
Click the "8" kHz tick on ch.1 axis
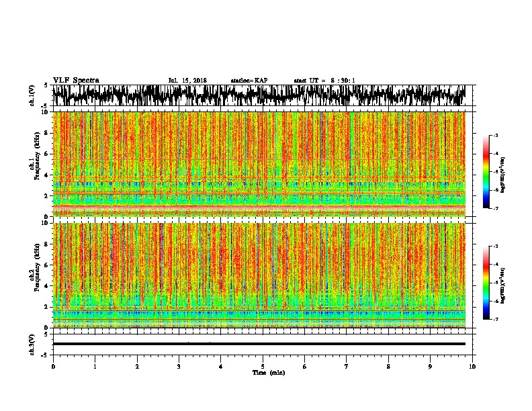click(x=46, y=133)
